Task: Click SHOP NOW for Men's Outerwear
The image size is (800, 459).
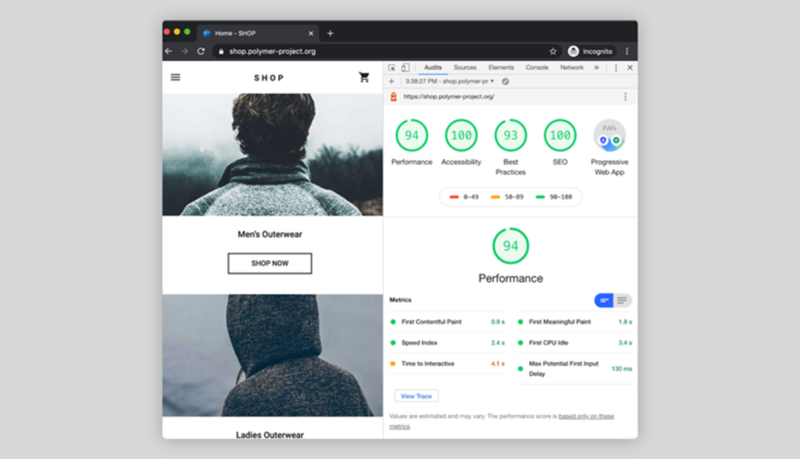Action: pyautogui.click(x=270, y=263)
